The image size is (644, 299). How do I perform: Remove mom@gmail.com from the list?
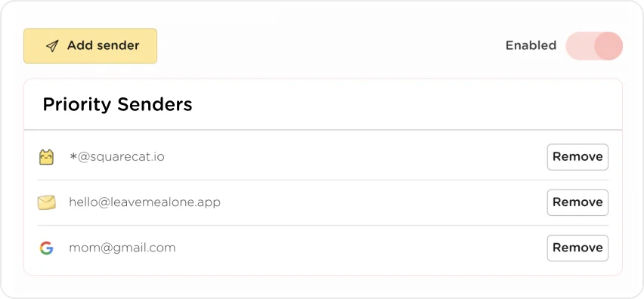tap(577, 248)
